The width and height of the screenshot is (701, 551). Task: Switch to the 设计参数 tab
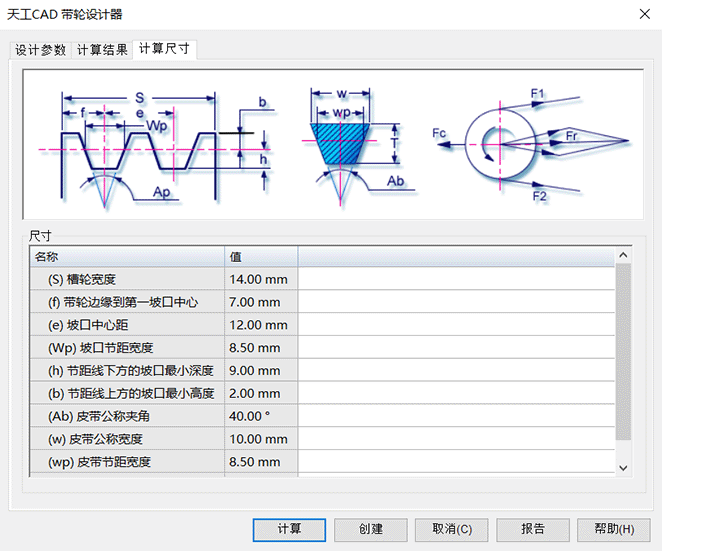[41, 50]
